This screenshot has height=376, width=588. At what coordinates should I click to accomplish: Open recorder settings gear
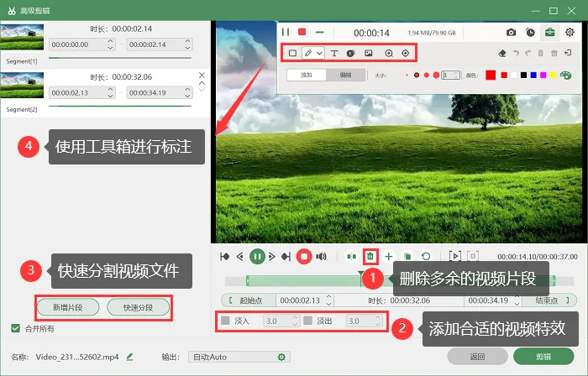(x=570, y=32)
